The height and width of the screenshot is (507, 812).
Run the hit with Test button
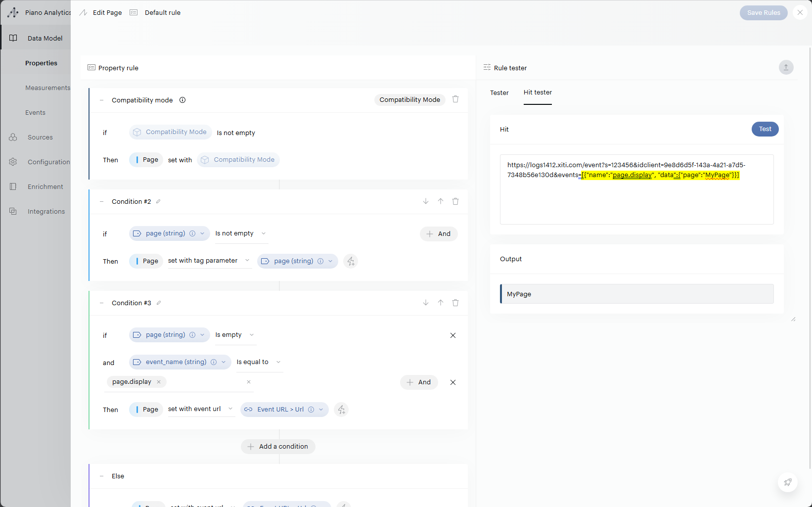tap(765, 129)
